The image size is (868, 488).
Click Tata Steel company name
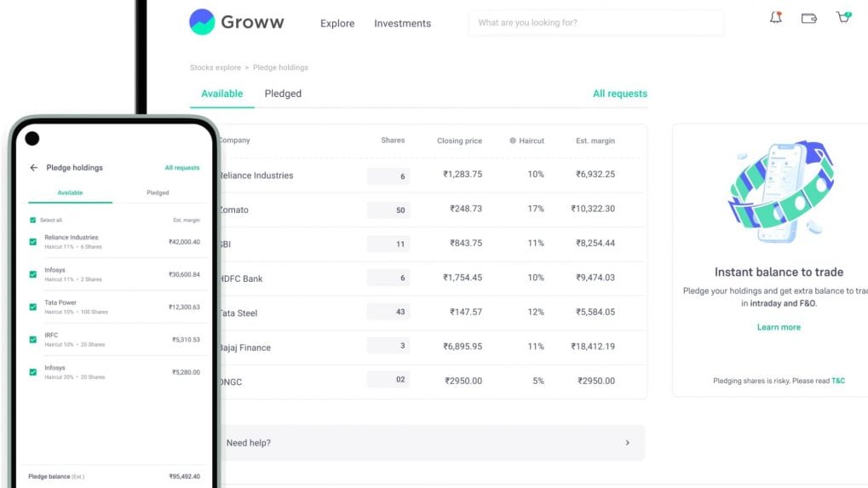tap(238, 313)
